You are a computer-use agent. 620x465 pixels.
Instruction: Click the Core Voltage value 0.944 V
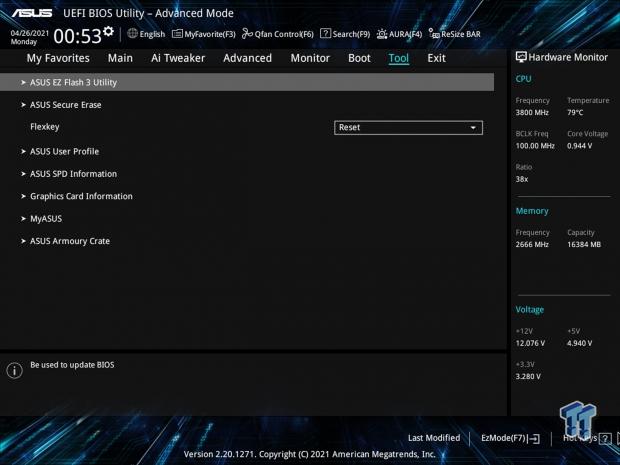(x=579, y=146)
